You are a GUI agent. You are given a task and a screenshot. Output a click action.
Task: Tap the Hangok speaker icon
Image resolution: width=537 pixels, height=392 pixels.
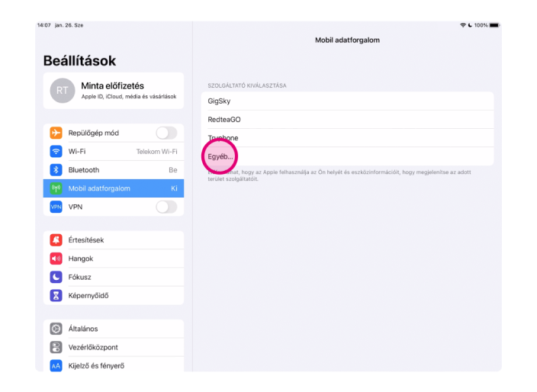coord(56,259)
